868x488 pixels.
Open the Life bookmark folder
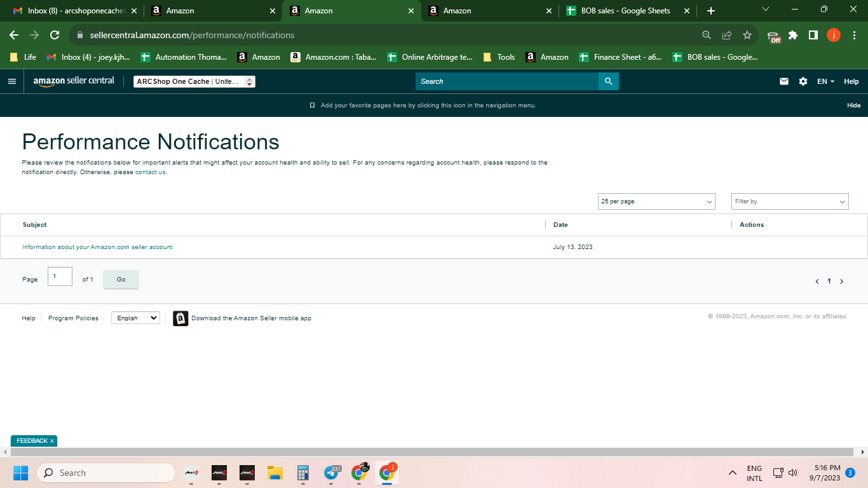[x=23, y=57]
